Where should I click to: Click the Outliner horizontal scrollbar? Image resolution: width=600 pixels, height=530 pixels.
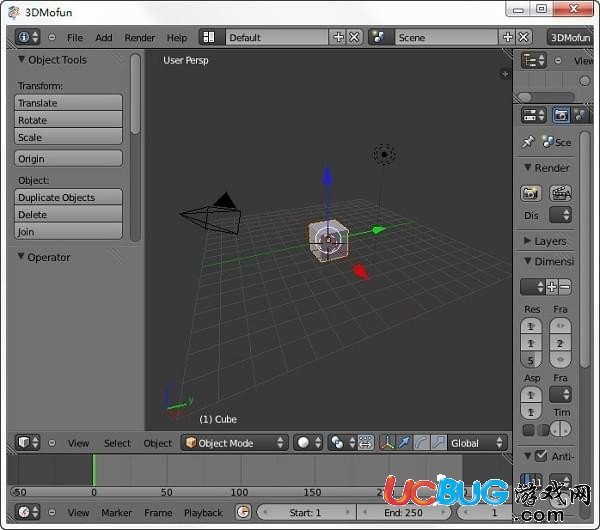click(525, 97)
